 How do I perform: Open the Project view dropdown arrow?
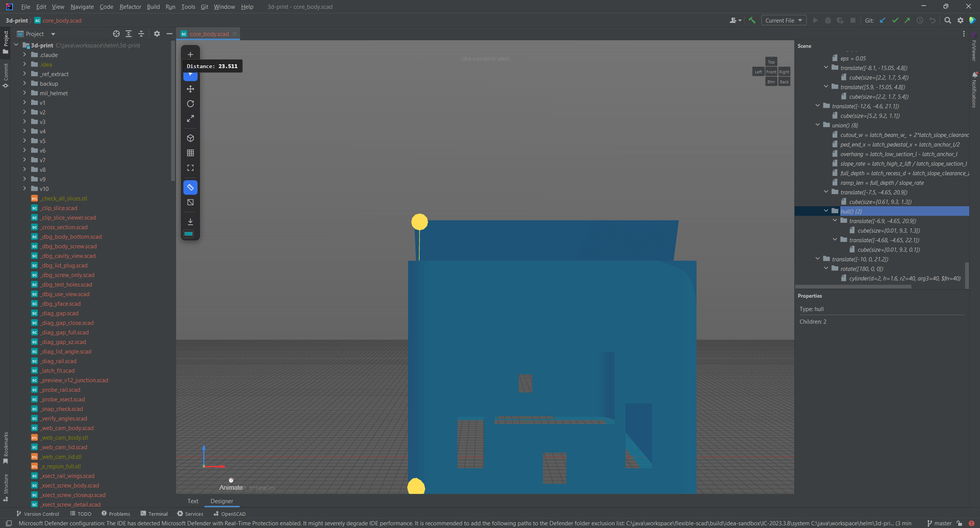(53, 34)
